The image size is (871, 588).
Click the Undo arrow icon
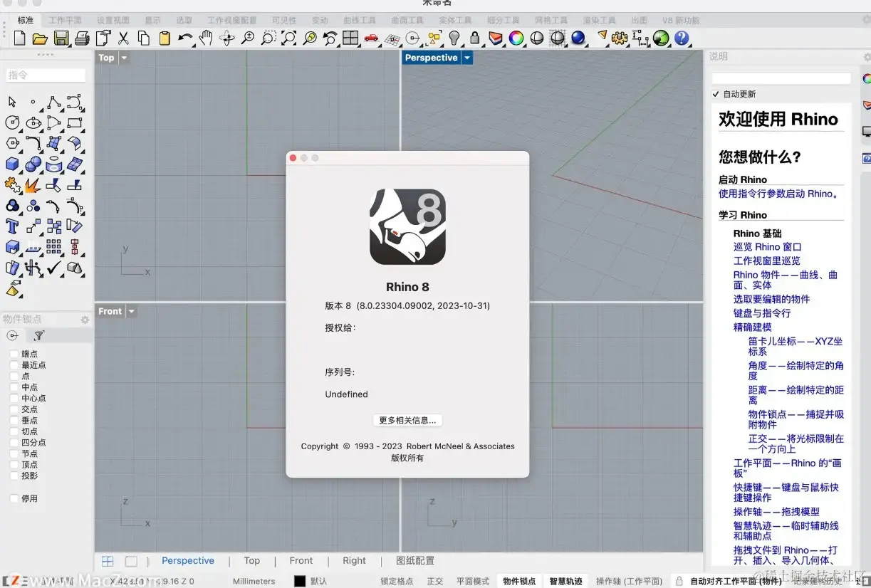[x=185, y=38]
